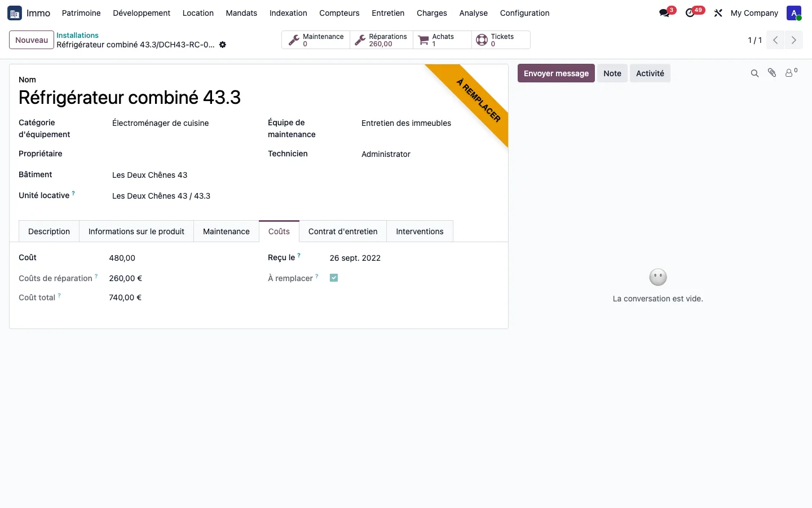Open the Mandats menu
Image resolution: width=812 pixels, height=508 pixels.
pyautogui.click(x=241, y=13)
